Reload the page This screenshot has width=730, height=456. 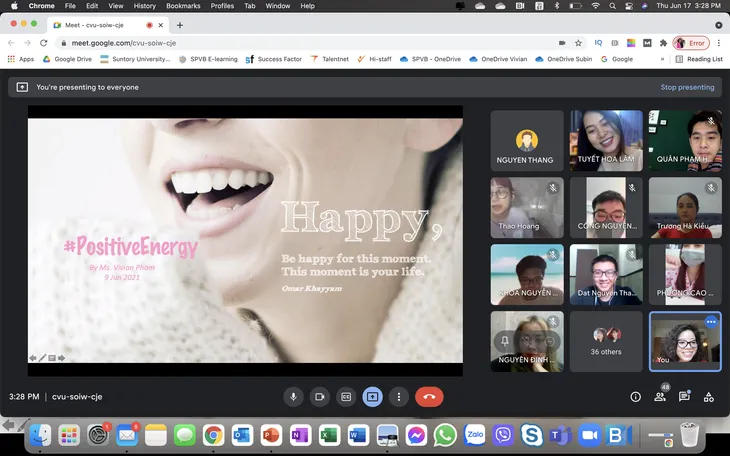point(43,43)
